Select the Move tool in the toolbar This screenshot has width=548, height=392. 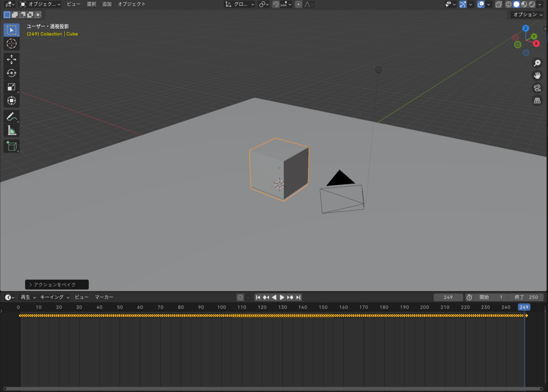(11, 58)
